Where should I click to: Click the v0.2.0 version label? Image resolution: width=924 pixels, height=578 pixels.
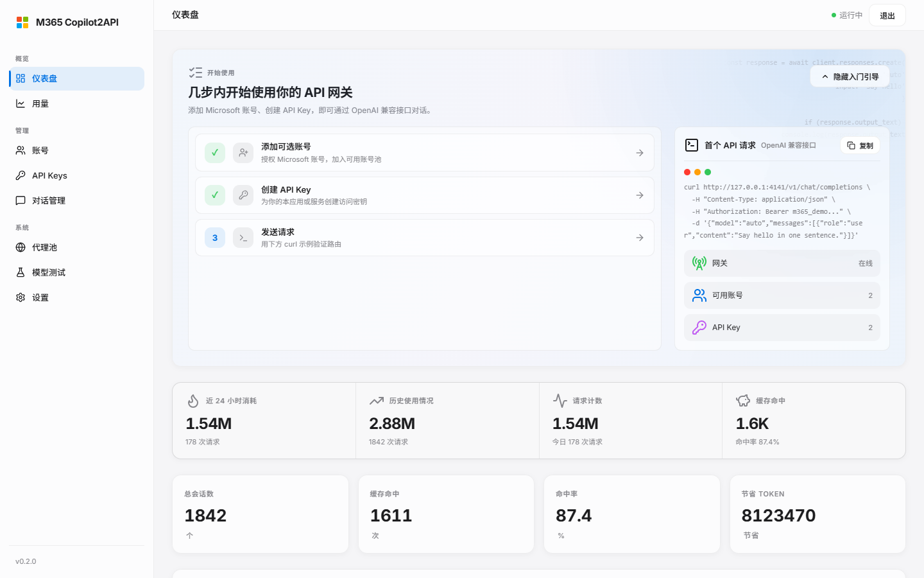tap(26, 561)
